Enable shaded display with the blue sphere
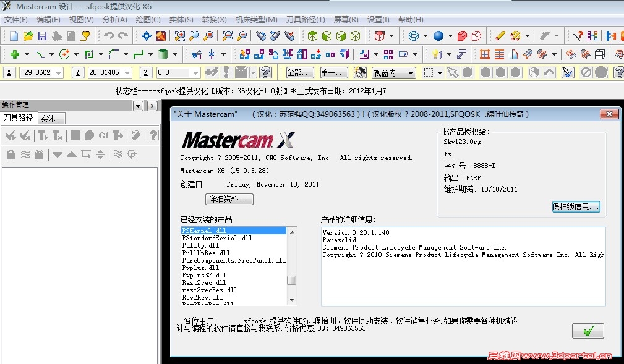 (438, 36)
